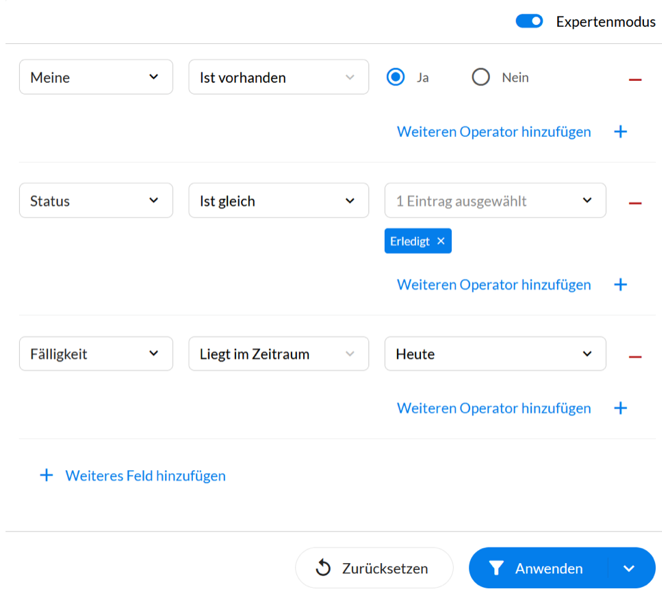Click the Zurücksetzen button
662x592 pixels.
(x=374, y=568)
